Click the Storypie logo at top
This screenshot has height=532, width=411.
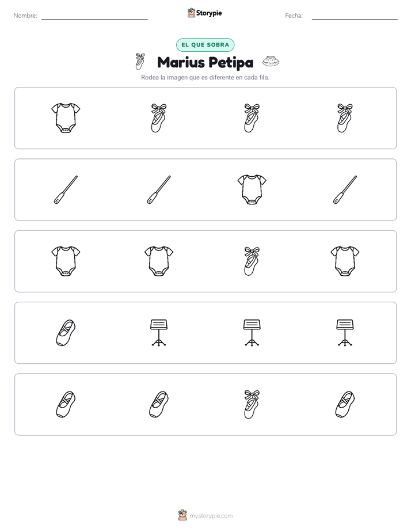pos(204,13)
